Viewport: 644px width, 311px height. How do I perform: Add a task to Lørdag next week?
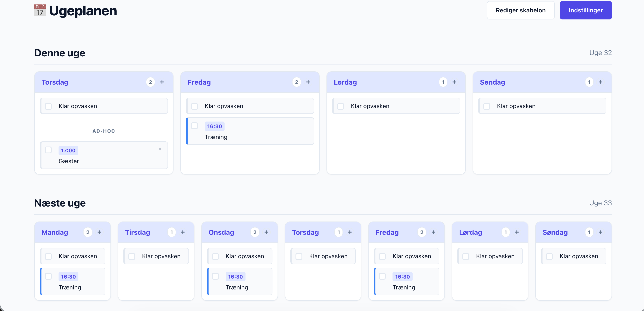517,232
